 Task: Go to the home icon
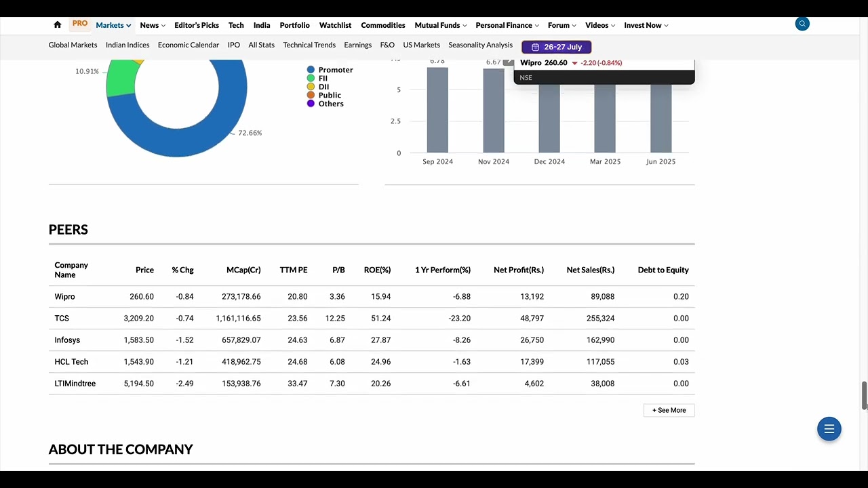pyautogui.click(x=58, y=25)
